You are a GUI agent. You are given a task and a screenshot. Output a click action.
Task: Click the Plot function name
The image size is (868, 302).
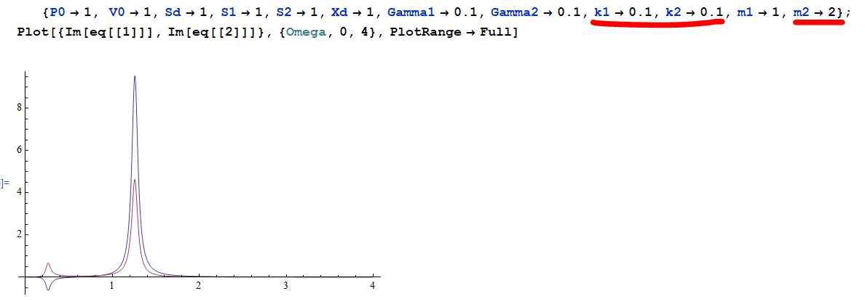[33, 32]
